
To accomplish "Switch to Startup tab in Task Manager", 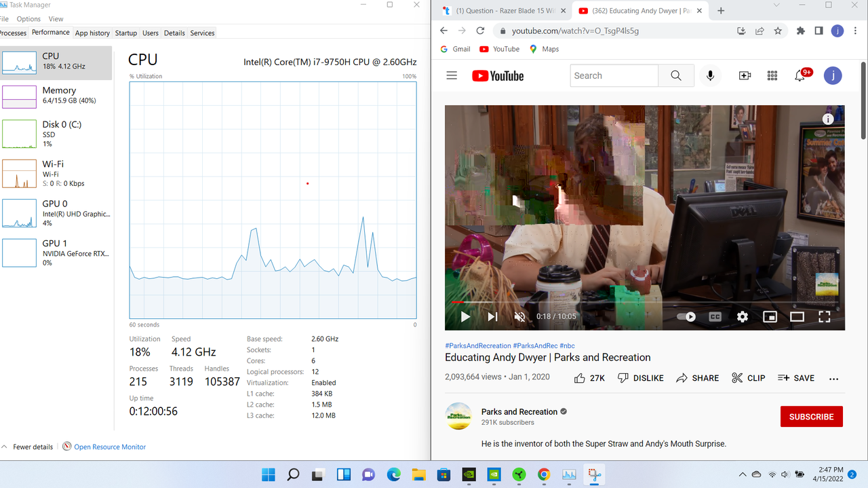I will pyautogui.click(x=125, y=33).
